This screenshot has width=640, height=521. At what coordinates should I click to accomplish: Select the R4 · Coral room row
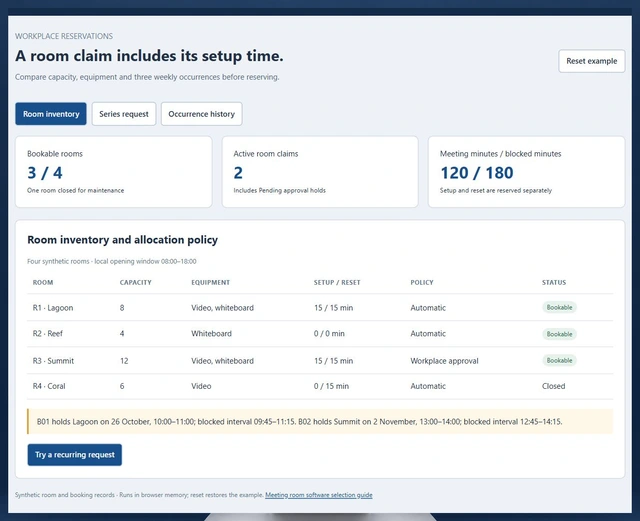coord(320,386)
